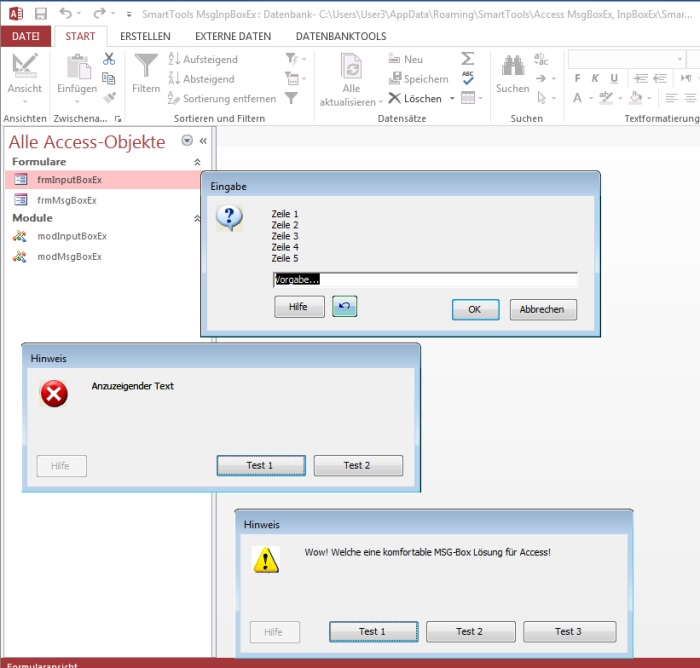
Task: Click the Alle aktualisieren icon
Action: click(351, 67)
